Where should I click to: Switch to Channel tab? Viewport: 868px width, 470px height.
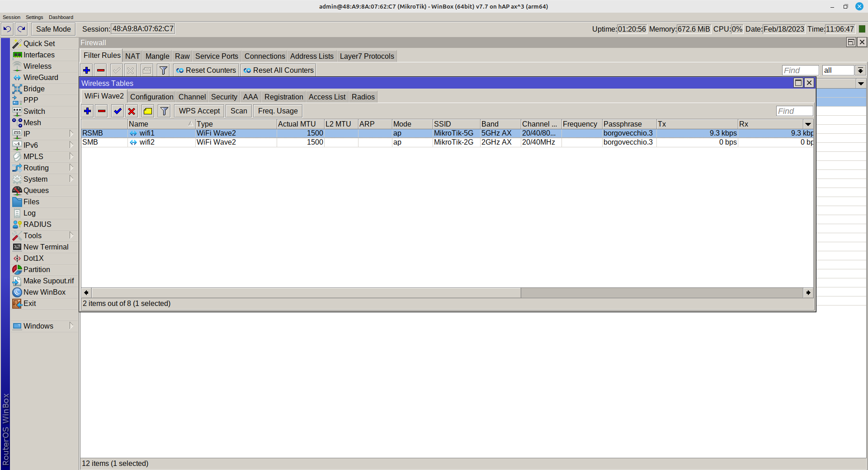(x=192, y=97)
